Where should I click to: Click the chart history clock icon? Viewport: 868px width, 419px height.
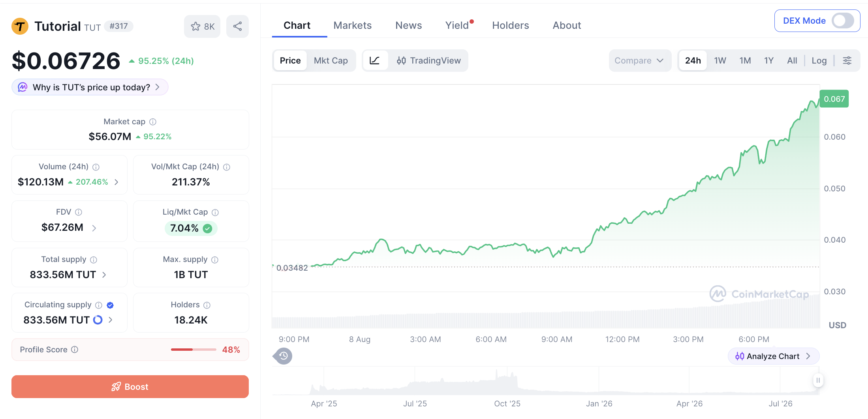pyautogui.click(x=284, y=356)
